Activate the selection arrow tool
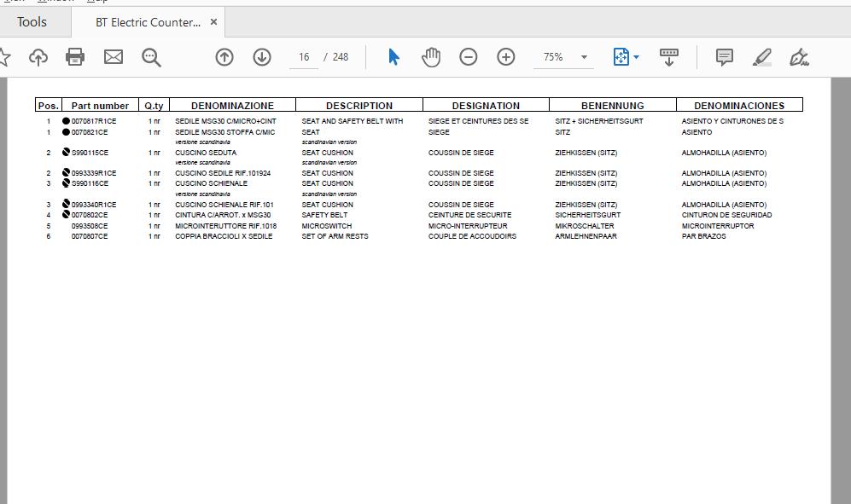Viewport: 851px width, 504px height. pos(394,57)
